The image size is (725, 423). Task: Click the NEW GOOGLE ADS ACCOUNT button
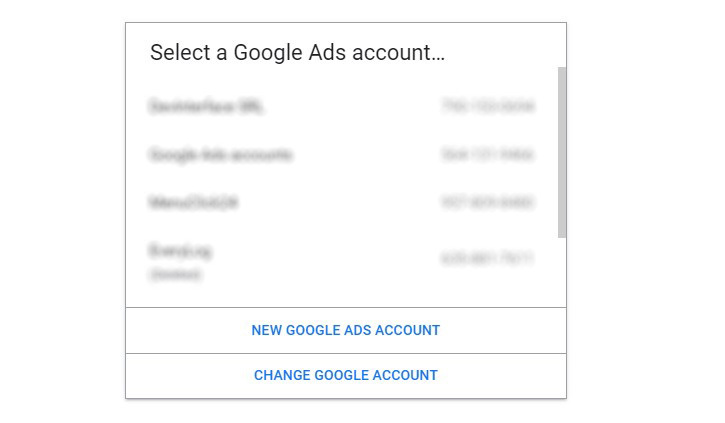(345, 330)
